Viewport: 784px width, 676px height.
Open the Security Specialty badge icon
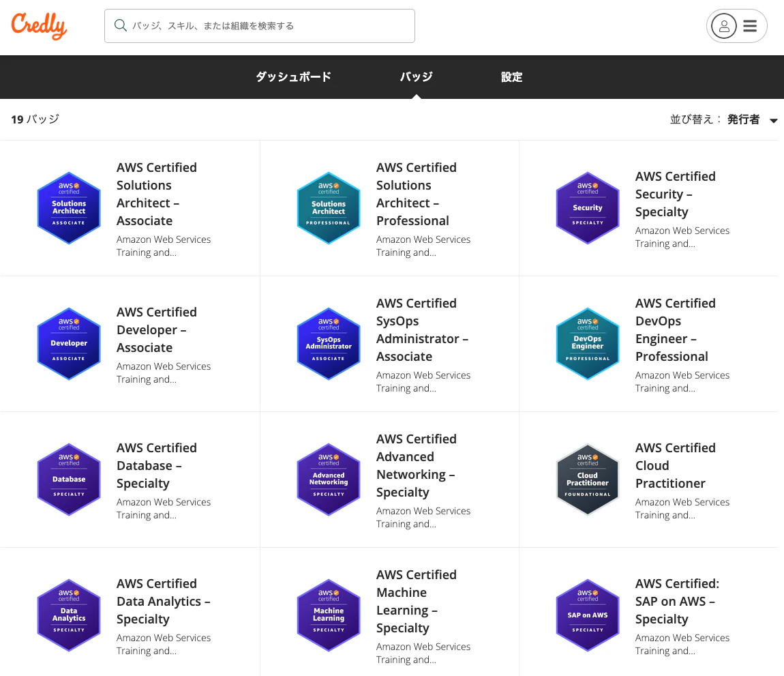(x=588, y=208)
